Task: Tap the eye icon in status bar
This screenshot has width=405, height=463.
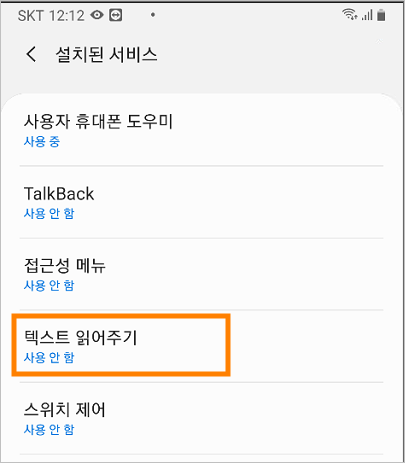Action: 97,15
